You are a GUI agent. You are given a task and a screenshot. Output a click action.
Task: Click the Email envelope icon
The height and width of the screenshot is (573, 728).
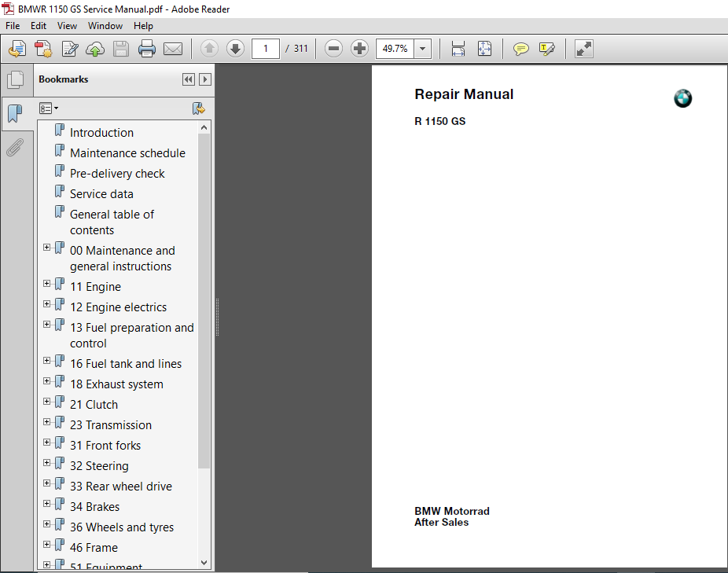point(173,49)
